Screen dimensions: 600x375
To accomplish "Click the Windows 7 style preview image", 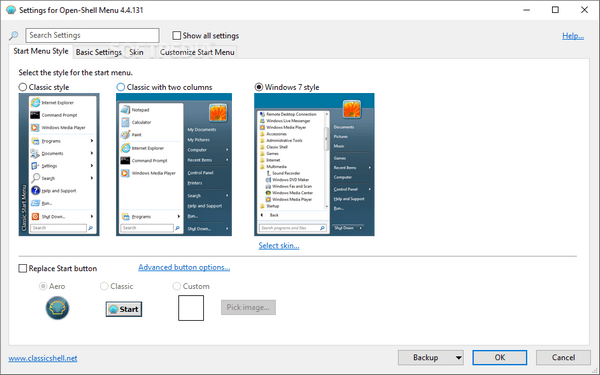I will (x=314, y=165).
